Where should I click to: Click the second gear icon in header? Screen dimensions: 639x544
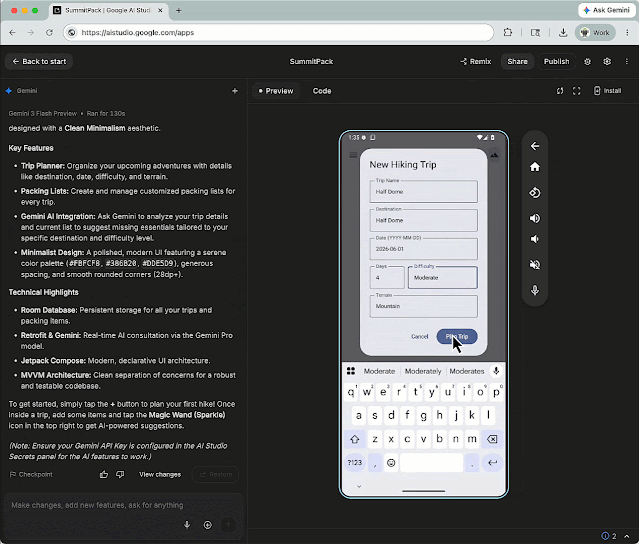coord(607,62)
